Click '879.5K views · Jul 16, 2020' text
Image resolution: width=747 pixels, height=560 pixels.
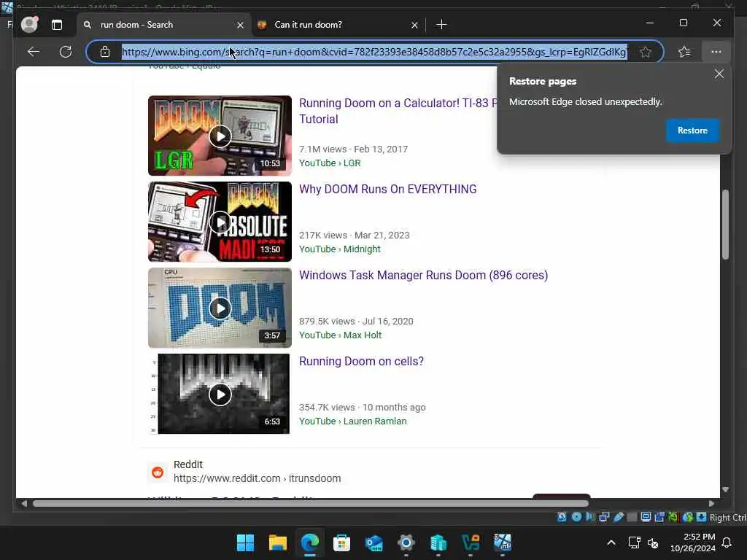point(356,322)
